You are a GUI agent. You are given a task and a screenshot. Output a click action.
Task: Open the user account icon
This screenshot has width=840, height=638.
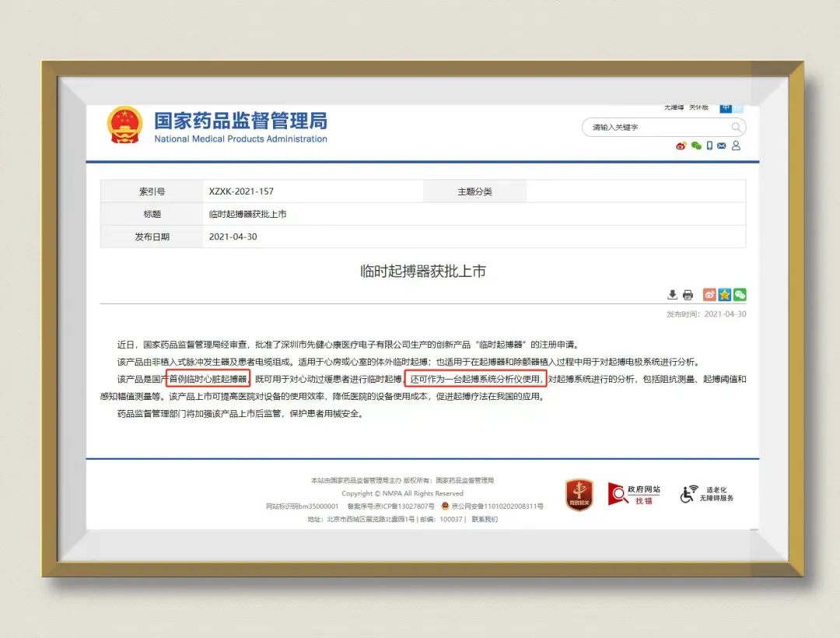tap(736, 145)
